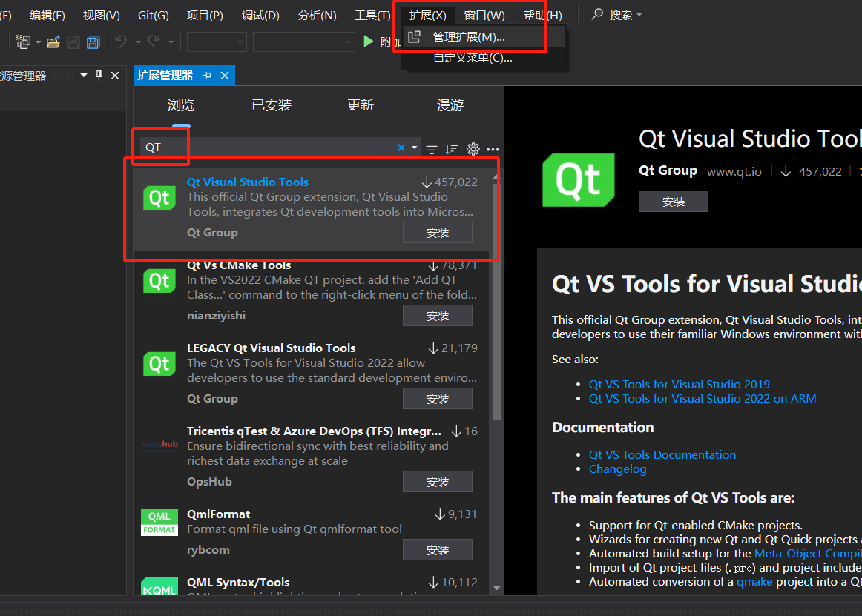The width and height of the screenshot is (862, 616).
Task: Click the Redo arrow icon
Action: coord(154,42)
